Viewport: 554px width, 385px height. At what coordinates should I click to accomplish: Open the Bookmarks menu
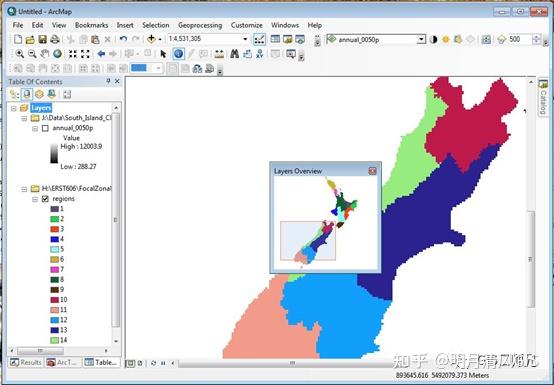(x=92, y=25)
